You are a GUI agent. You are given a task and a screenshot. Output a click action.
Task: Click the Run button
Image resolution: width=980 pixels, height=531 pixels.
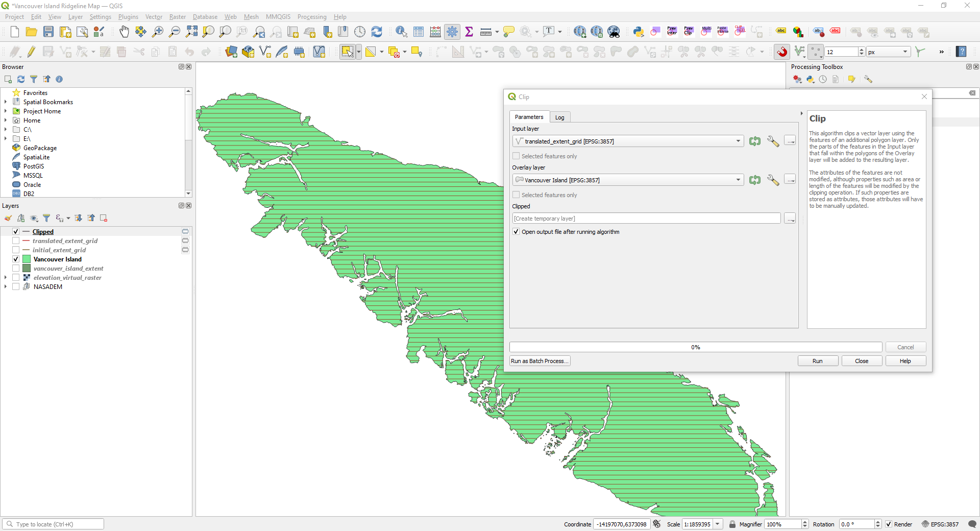tap(817, 361)
